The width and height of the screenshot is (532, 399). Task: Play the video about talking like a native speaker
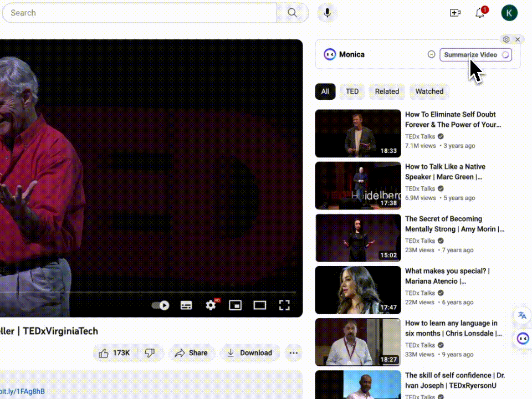[357, 185]
